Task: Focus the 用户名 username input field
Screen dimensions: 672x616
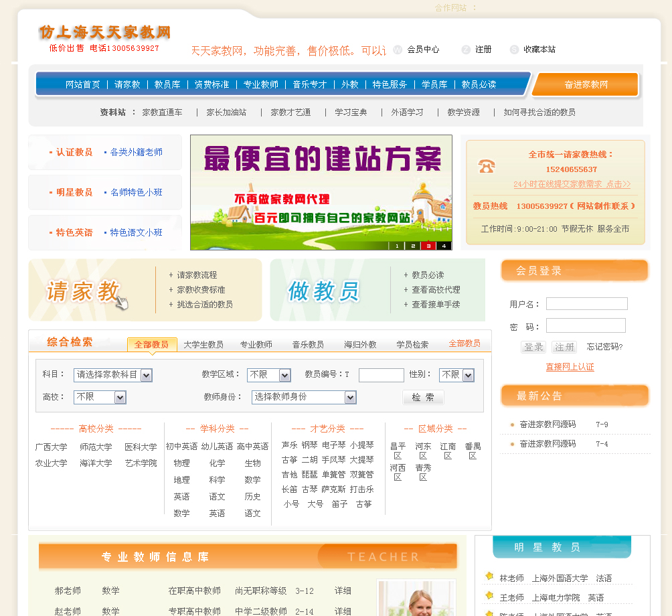Action: point(586,304)
